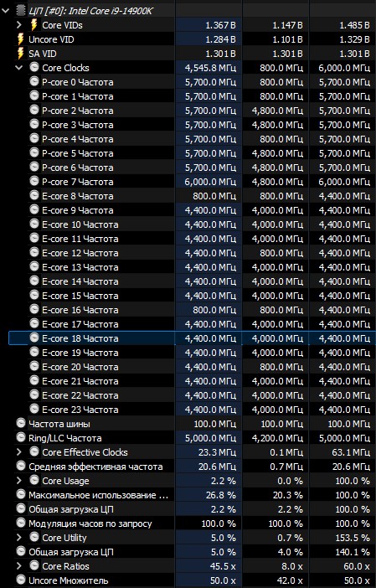Screen dimensions: 376x588
Task: Click the clock icon beside Ring/LLC Частота
Action: [21, 438]
